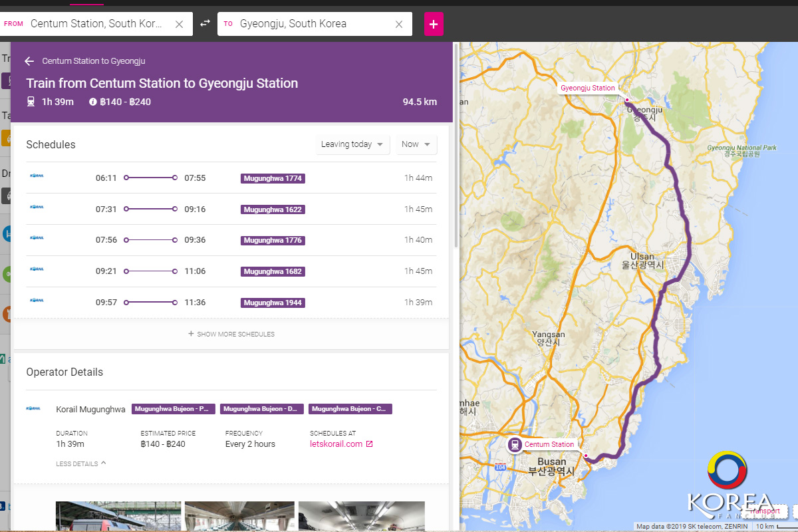Image resolution: width=798 pixels, height=532 pixels.
Task: Open the Now time dropdown
Action: (416, 144)
